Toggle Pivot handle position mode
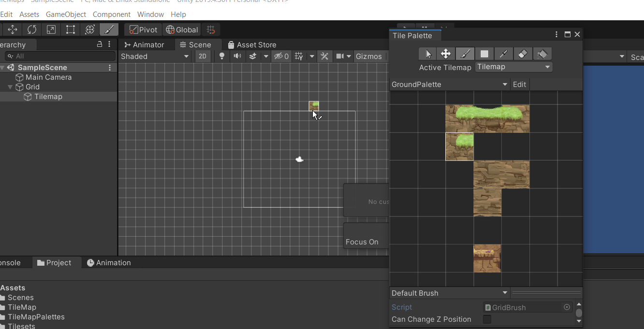The width and height of the screenshot is (644, 329). click(143, 29)
